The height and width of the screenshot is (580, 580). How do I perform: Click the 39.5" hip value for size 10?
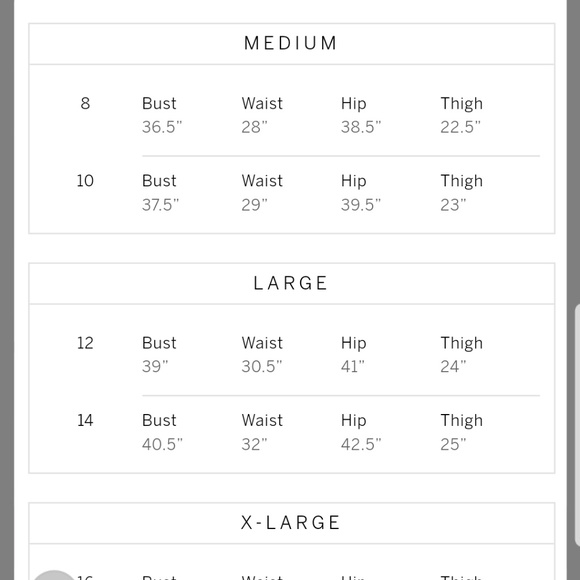[x=361, y=205]
